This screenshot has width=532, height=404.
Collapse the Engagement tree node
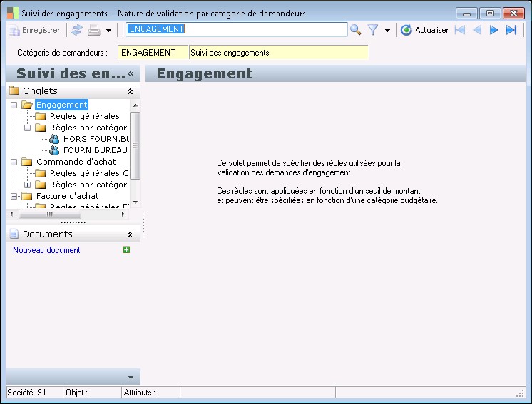point(14,105)
